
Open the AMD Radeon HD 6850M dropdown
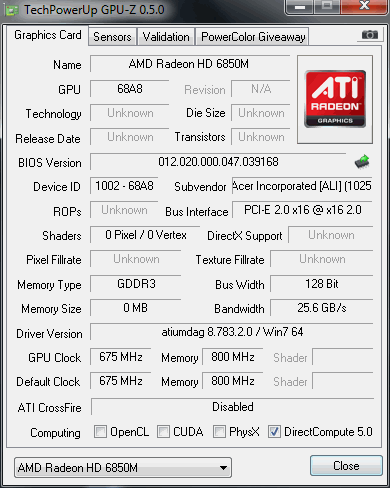click(123, 467)
